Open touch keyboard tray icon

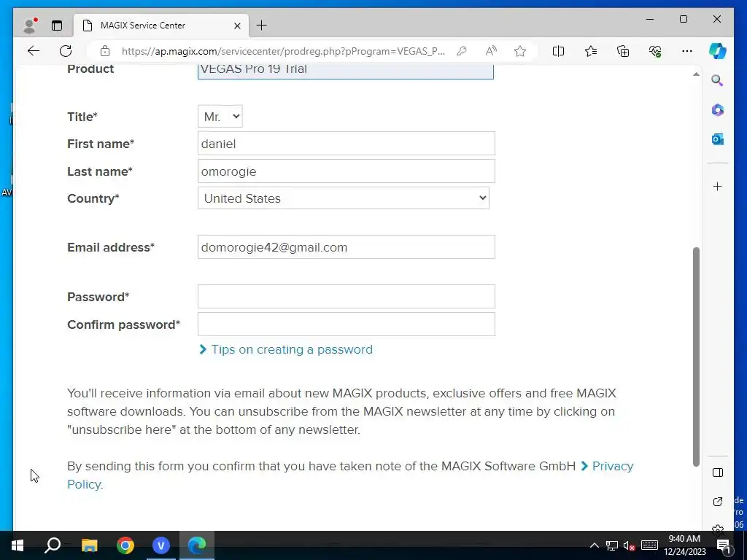(649, 545)
